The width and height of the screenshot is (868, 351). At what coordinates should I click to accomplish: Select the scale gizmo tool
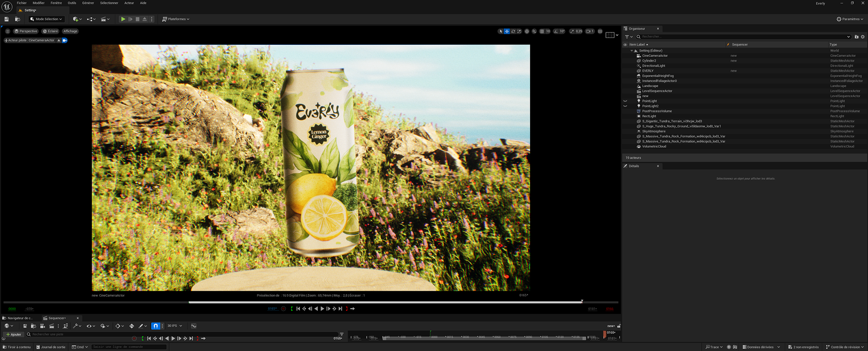(x=519, y=31)
